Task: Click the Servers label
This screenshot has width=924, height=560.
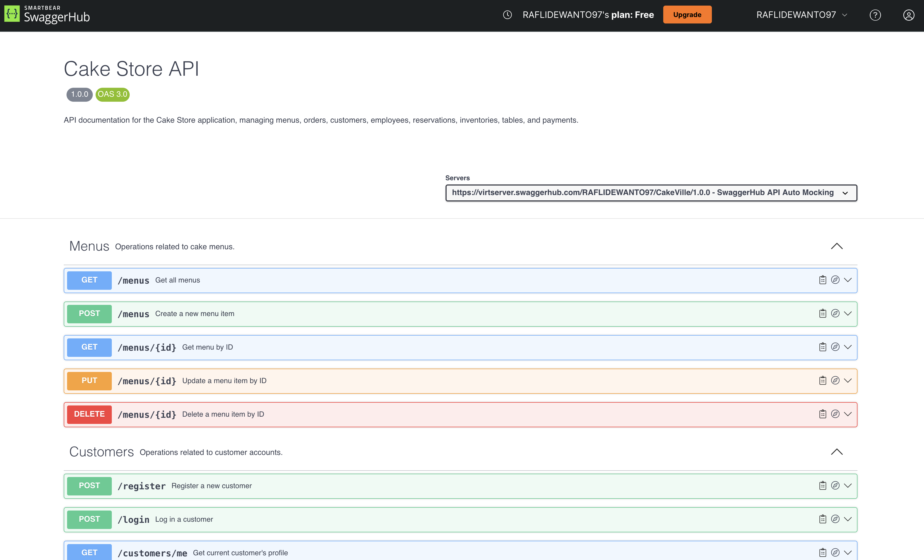Action: [x=457, y=178]
